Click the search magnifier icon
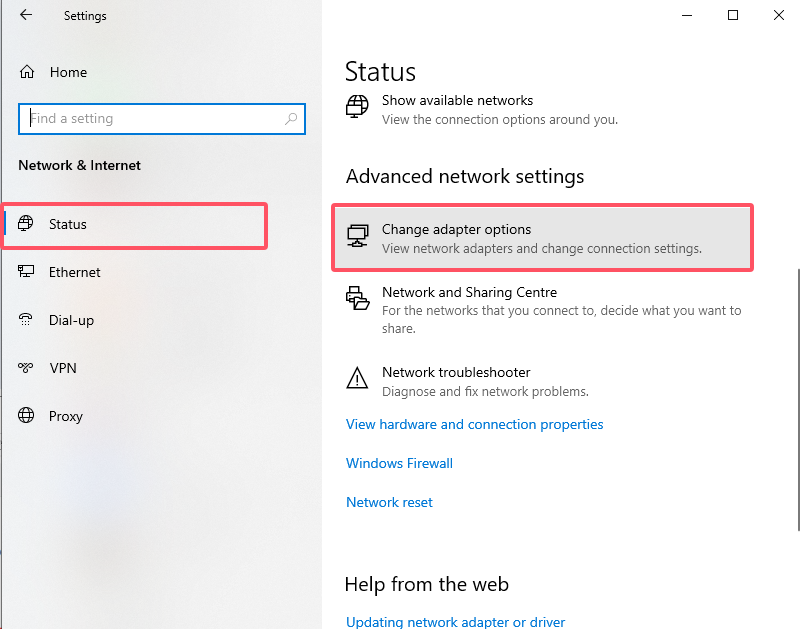 pos(291,119)
